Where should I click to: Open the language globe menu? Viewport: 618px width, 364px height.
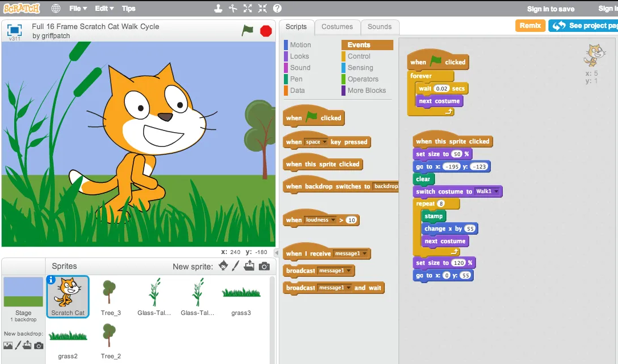[x=56, y=9]
